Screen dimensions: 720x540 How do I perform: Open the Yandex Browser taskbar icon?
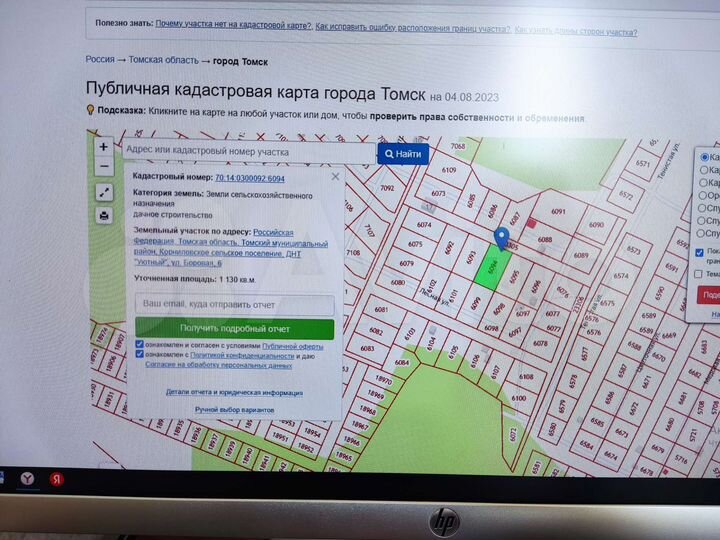click(27, 479)
